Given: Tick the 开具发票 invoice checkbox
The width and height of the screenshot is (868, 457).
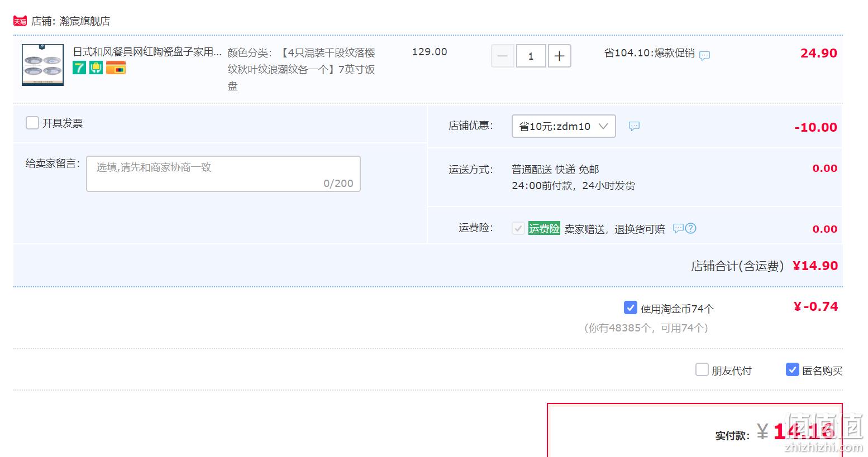Looking at the screenshot, I should [x=32, y=123].
